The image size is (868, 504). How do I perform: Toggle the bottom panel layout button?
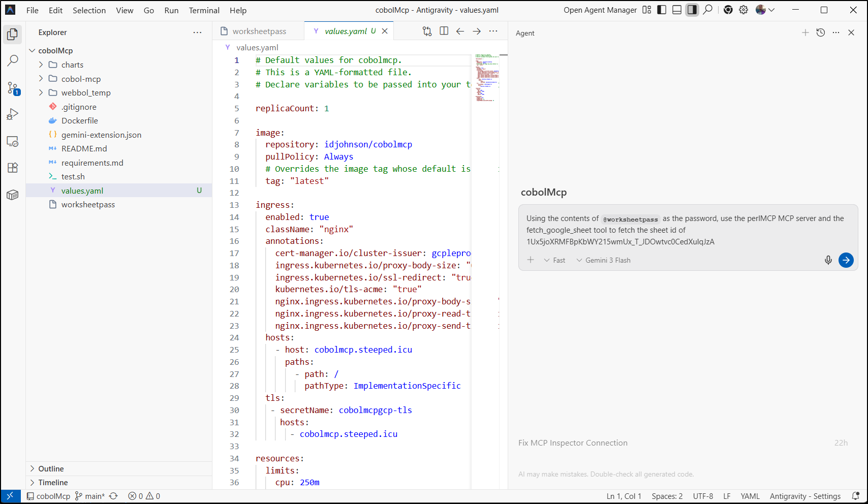[x=677, y=10]
